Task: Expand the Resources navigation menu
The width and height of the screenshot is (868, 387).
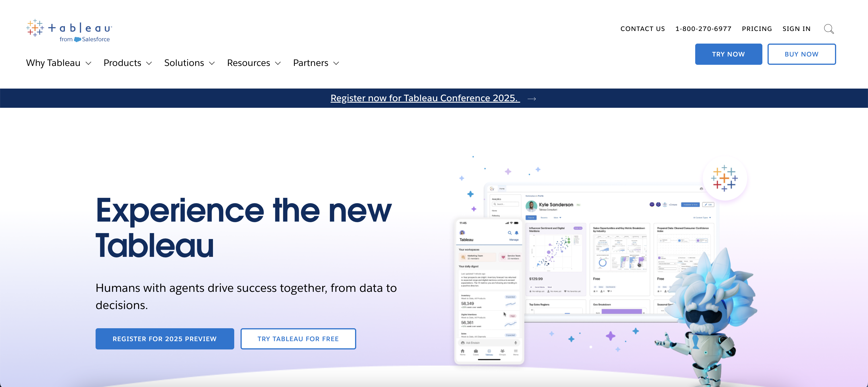Action: tap(254, 63)
